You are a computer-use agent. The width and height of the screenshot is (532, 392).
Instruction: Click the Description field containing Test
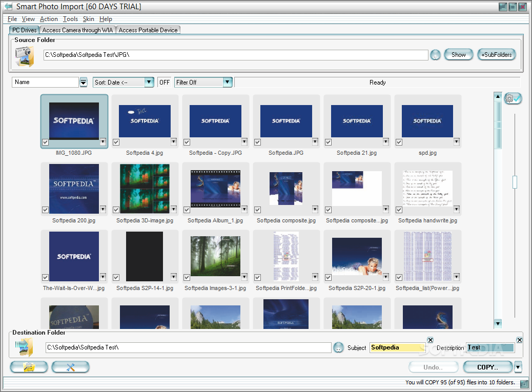click(490, 347)
